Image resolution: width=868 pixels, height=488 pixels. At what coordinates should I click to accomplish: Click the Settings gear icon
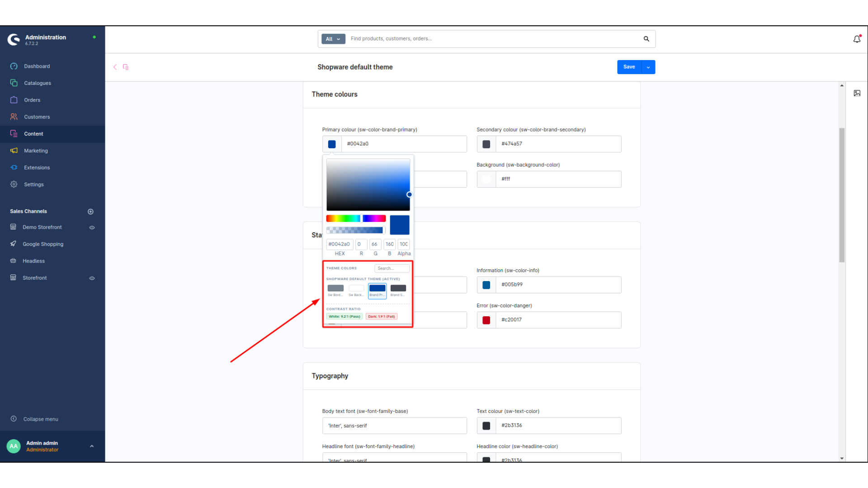(14, 184)
